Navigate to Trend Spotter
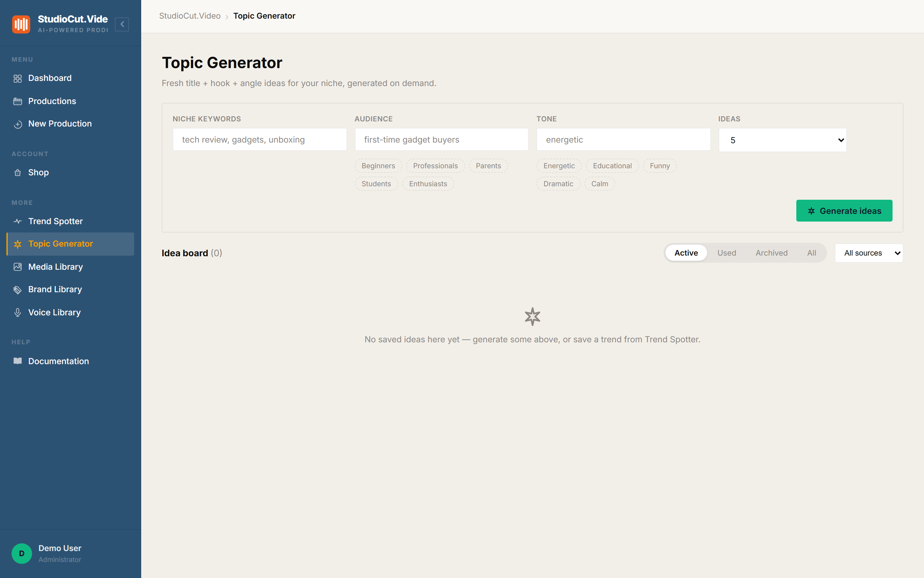 tap(71, 221)
